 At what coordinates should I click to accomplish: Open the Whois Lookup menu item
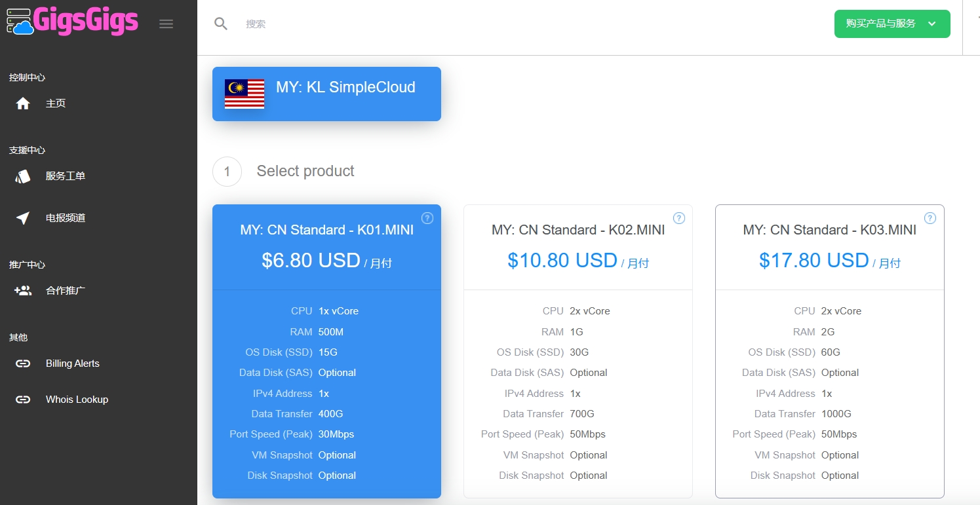pos(77,400)
